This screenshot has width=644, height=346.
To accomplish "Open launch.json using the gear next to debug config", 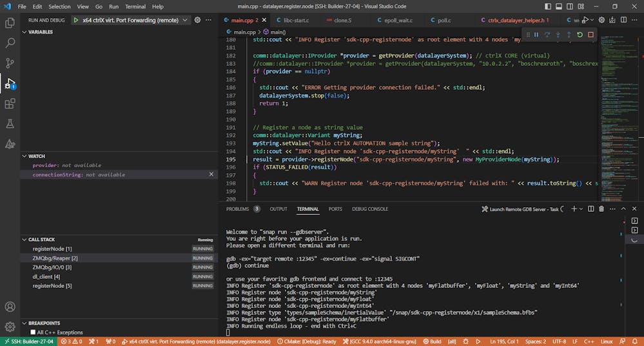I will click(x=197, y=20).
